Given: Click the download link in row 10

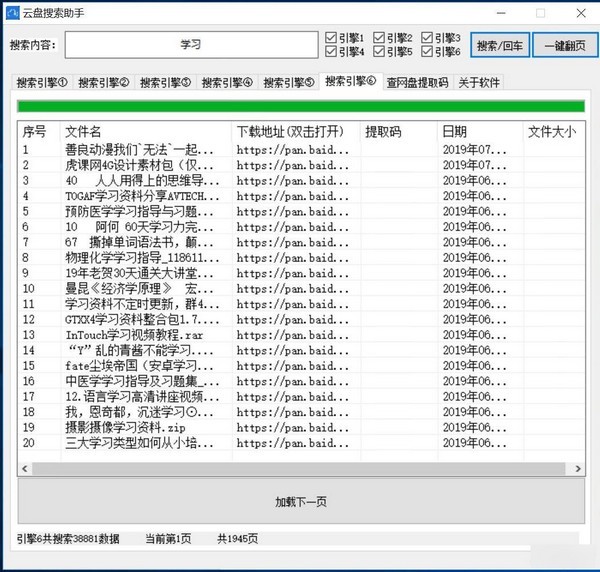Looking at the screenshot, I should (x=292, y=289).
